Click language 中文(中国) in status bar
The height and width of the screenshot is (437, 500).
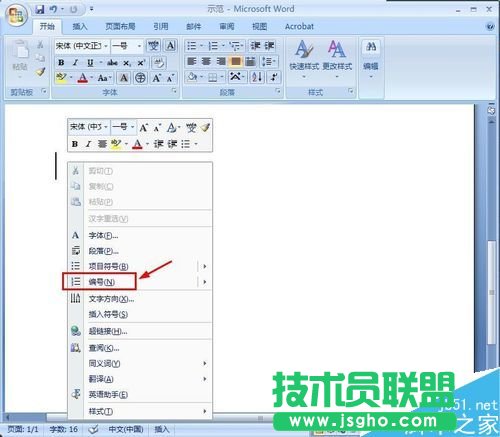click(126, 429)
